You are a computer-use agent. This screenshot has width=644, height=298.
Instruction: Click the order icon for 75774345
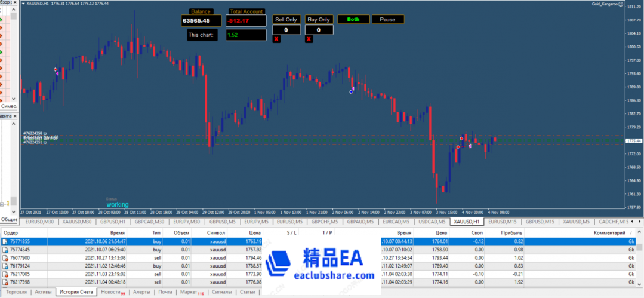pos(5,250)
